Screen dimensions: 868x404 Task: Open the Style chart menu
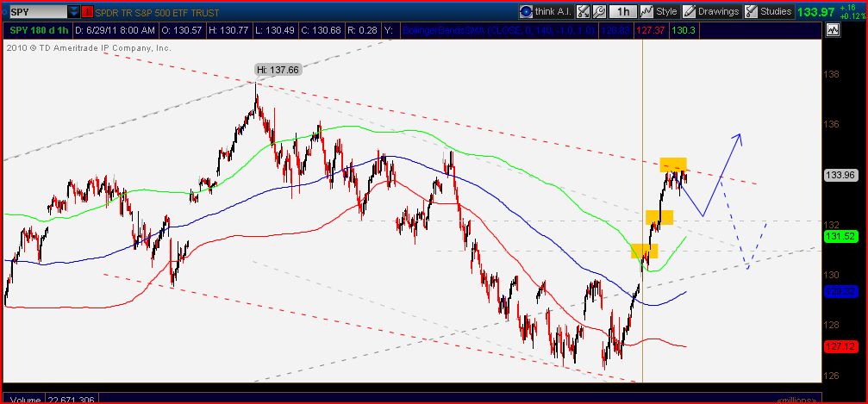pyautogui.click(x=659, y=11)
